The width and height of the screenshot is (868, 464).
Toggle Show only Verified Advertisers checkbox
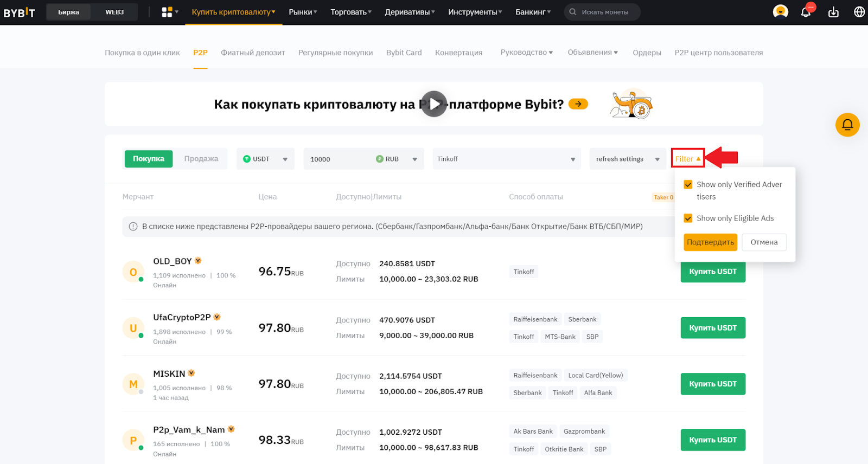tap(688, 184)
